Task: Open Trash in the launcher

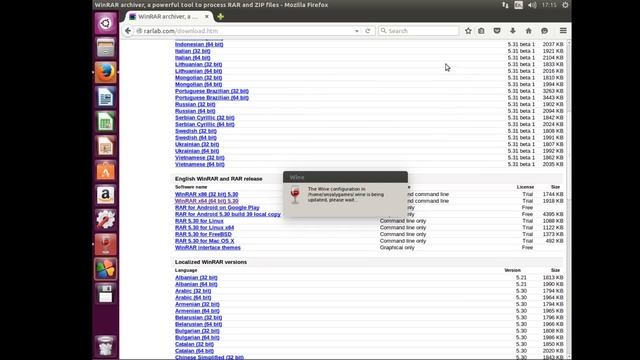Action: [106, 346]
